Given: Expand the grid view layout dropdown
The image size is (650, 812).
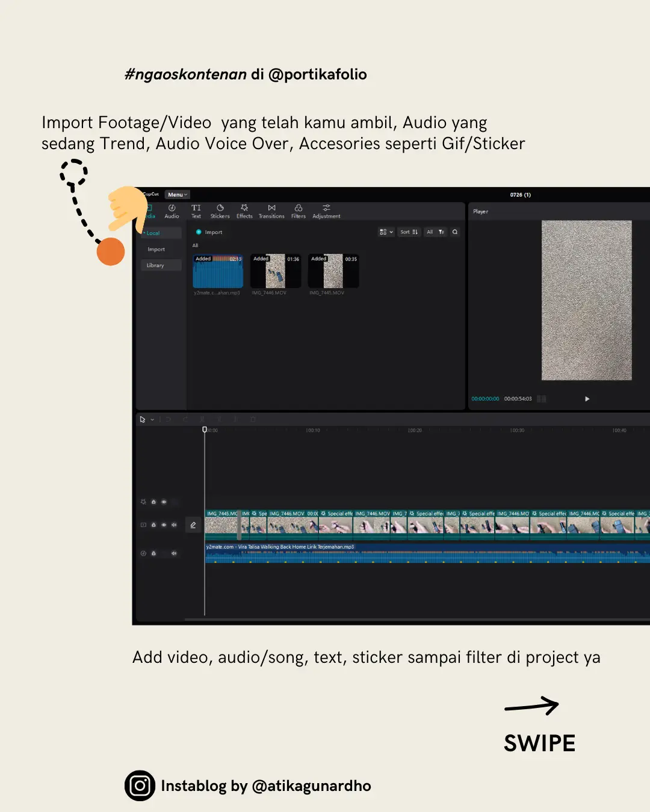Looking at the screenshot, I should [386, 232].
